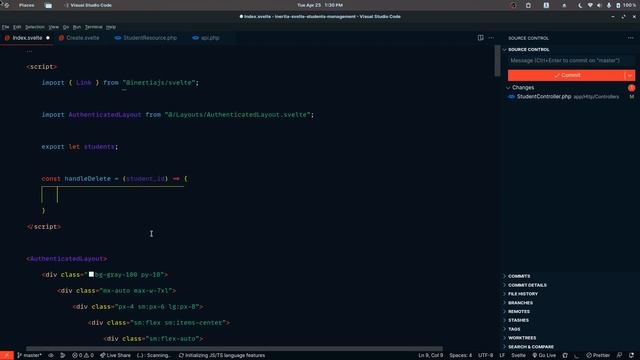
Task: Open the Go menu
Action: 66,27
